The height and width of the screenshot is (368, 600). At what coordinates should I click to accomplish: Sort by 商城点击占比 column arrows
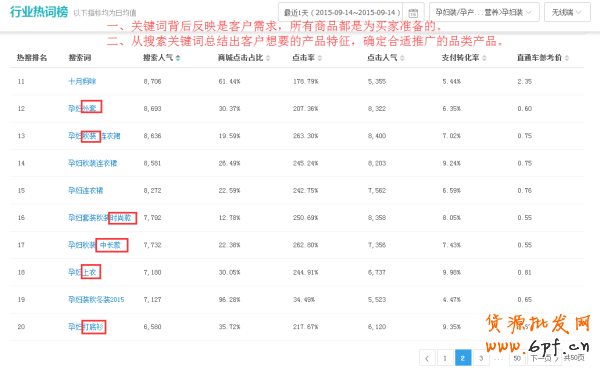pyautogui.click(x=268, y=58)
